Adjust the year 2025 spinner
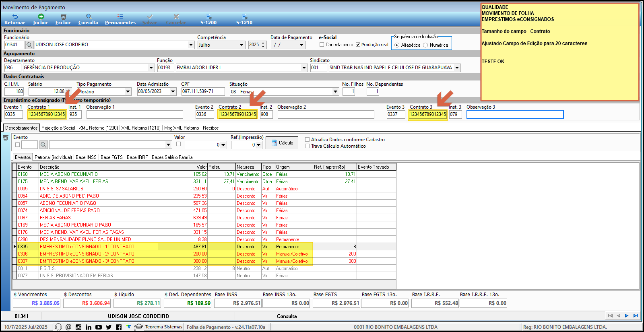 coord(263,45)
